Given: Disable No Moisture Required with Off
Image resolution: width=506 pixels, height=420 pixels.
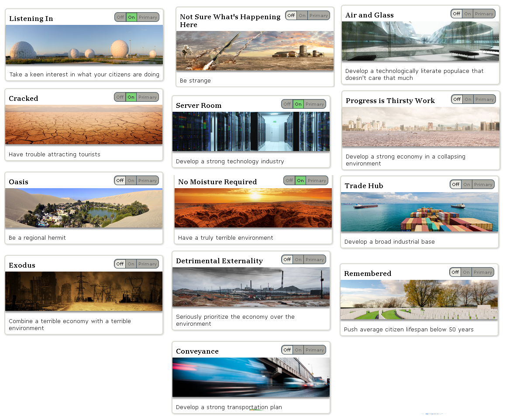Looking at the screenshot, I should (289, 180).
